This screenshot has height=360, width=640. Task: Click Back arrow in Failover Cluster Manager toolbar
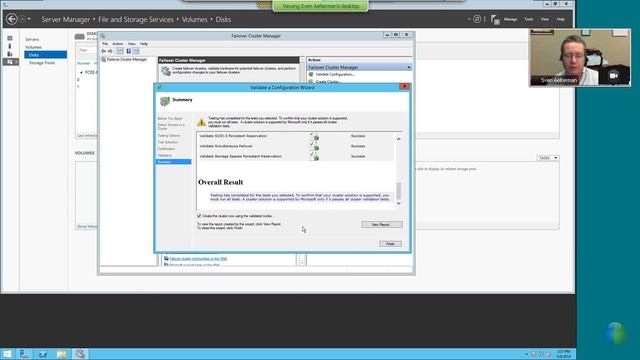coord(104,51)
